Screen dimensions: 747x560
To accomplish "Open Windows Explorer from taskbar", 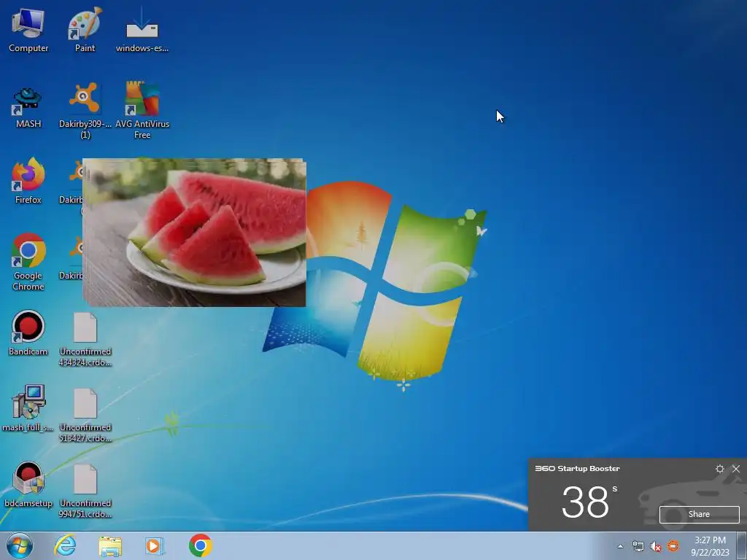I will 110,545.
